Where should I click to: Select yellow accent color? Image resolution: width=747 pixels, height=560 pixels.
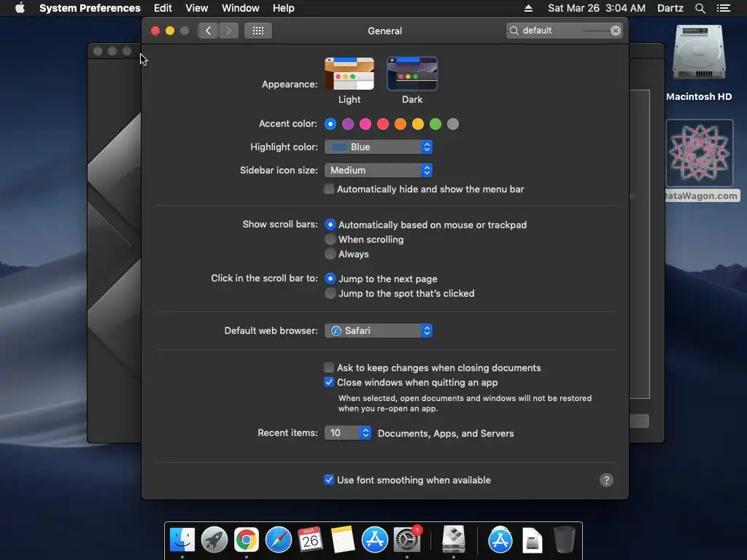tap(418, 124)
